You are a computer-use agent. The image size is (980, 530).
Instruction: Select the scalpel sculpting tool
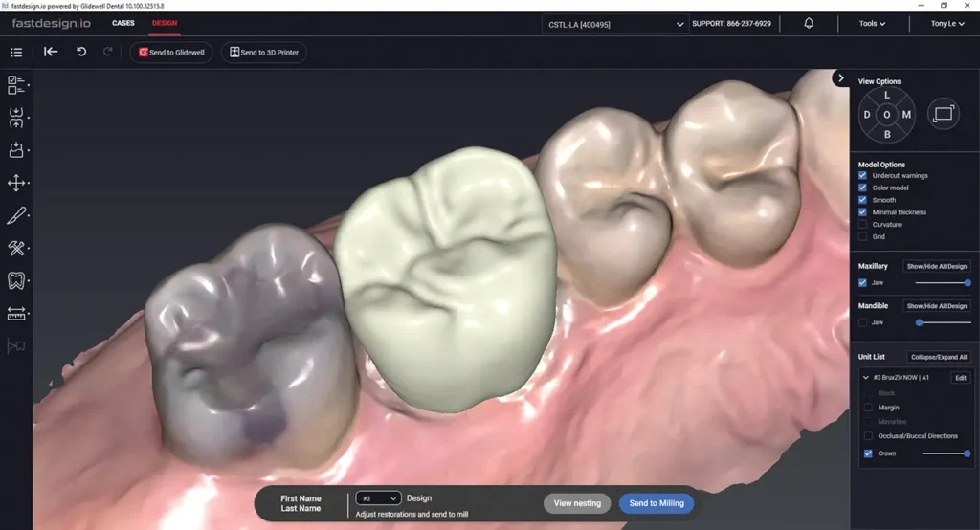[16, 215]
